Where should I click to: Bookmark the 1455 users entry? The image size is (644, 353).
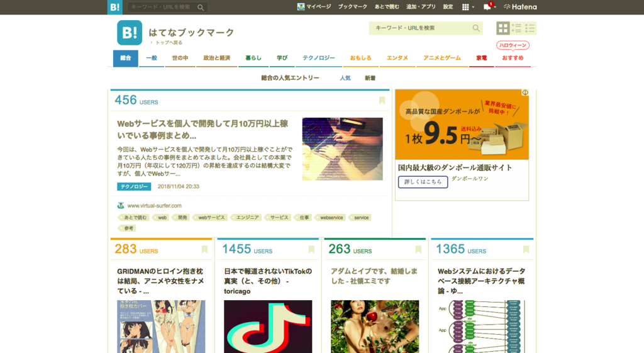coord(311,249)
